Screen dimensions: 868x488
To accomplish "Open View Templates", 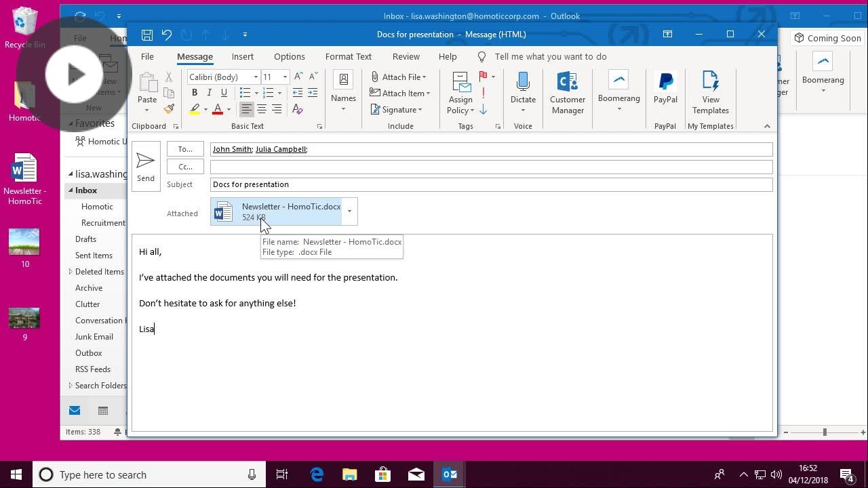I will 711,93.
